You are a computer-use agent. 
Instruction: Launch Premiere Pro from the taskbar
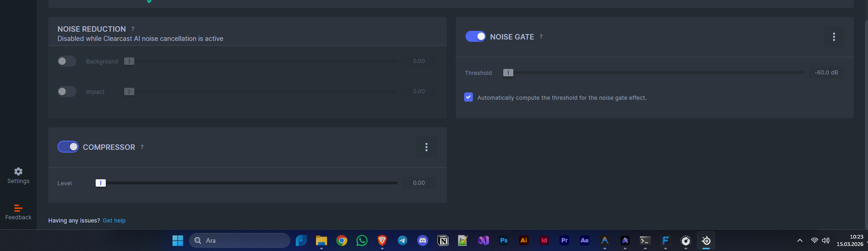[564, 240]
